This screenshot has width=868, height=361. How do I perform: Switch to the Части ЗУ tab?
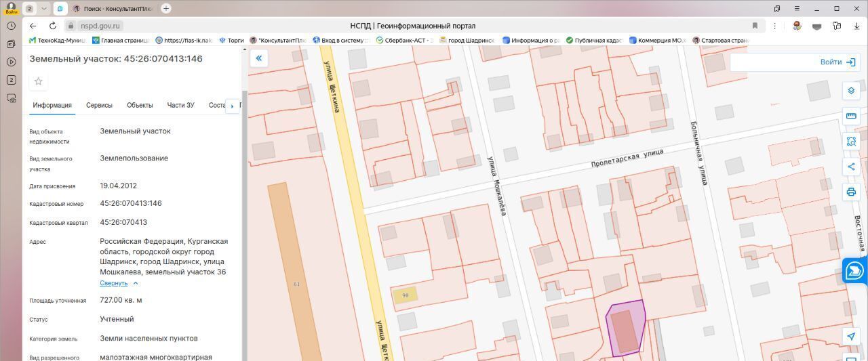pyautogui.click(x=180, y=106)
